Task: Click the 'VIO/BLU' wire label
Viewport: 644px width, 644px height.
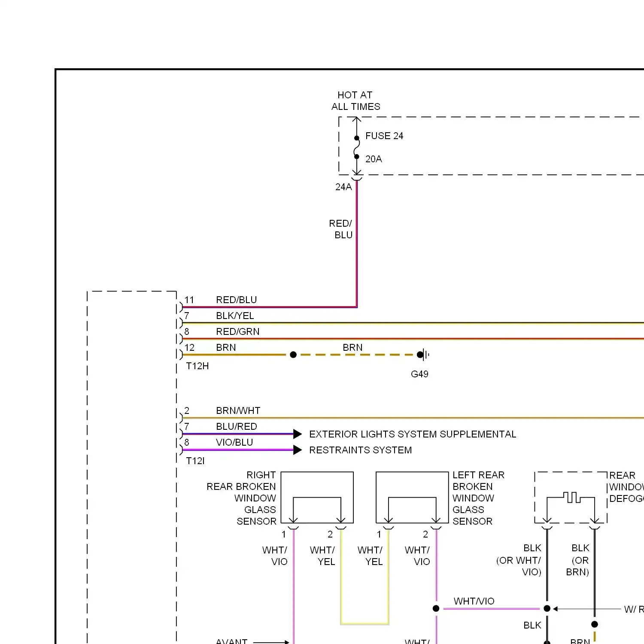Action: 234,443
